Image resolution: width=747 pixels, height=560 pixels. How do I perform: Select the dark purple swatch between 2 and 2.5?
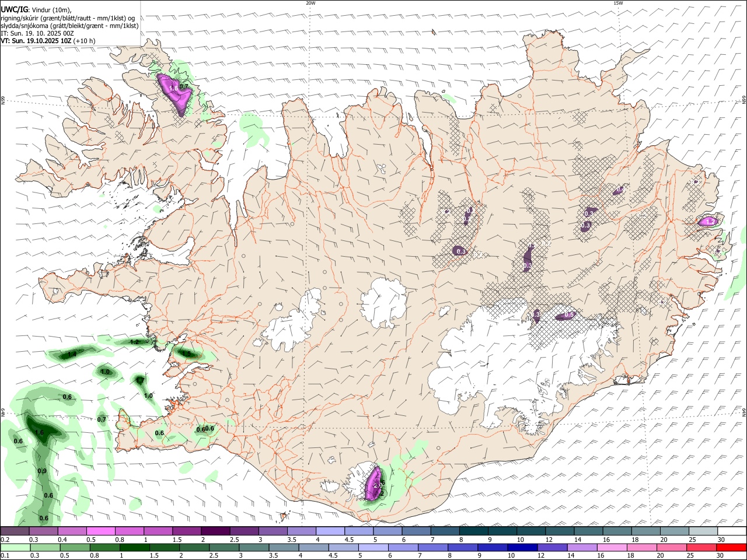pyautogui.click(x=215, y=531)
